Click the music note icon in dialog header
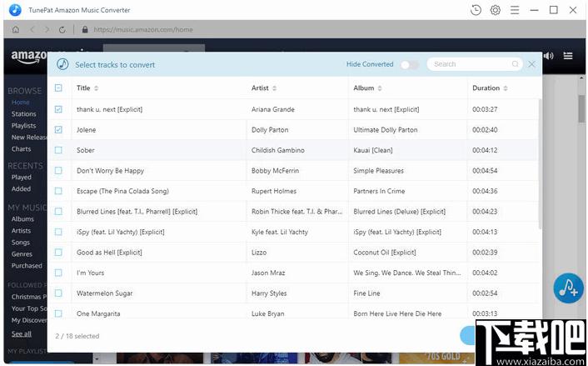This screenshot has width=588, height=366. (62, 64)
